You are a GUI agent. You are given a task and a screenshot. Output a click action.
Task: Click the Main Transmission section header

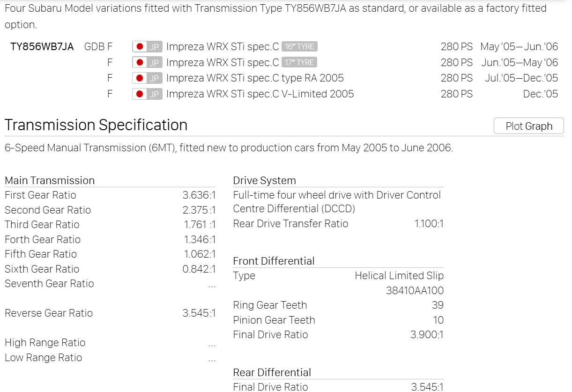[50, 181]
